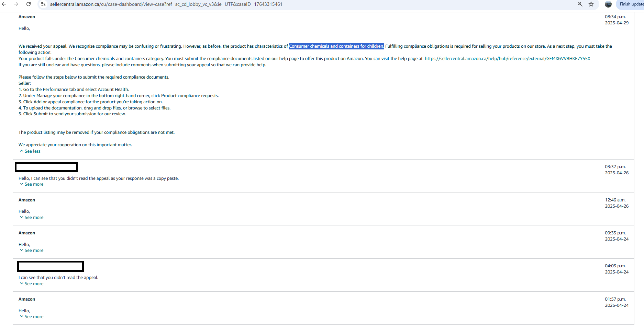The width and height of the screenshot is (644, 326).
Task: Click the 09:33 p.m. timestamp
Action: tap(615, 233)
